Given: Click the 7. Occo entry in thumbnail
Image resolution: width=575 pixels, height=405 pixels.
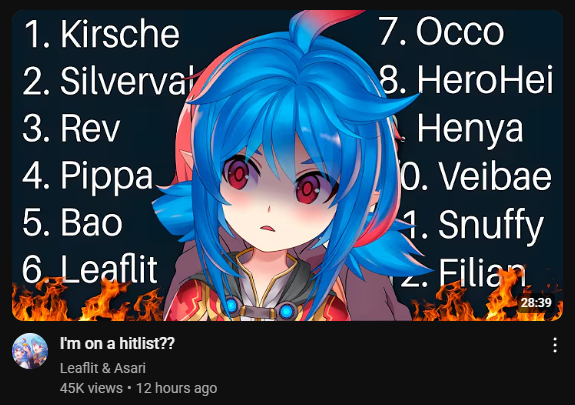Looking at the screenshot, I should click(442, 32).
